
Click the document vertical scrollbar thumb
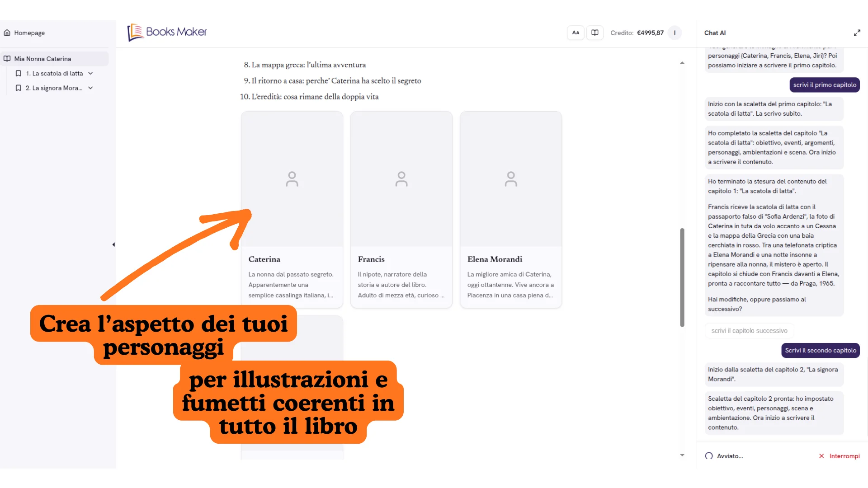[682, 277]
